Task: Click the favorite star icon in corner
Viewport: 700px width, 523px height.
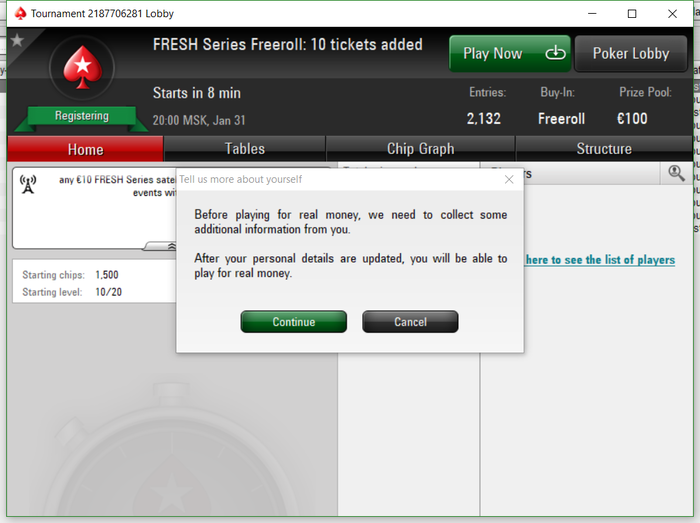Action: pos(17,40)
